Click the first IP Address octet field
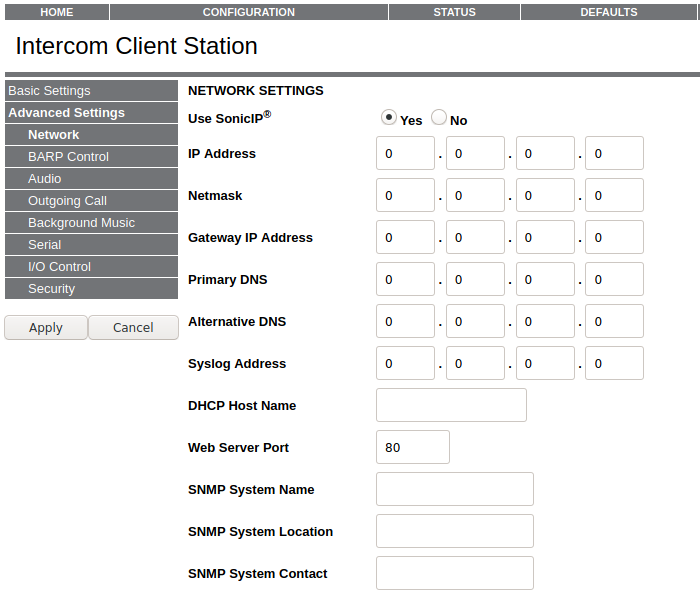Viewport: 700px width, 604px height. [x=405, y=154]
